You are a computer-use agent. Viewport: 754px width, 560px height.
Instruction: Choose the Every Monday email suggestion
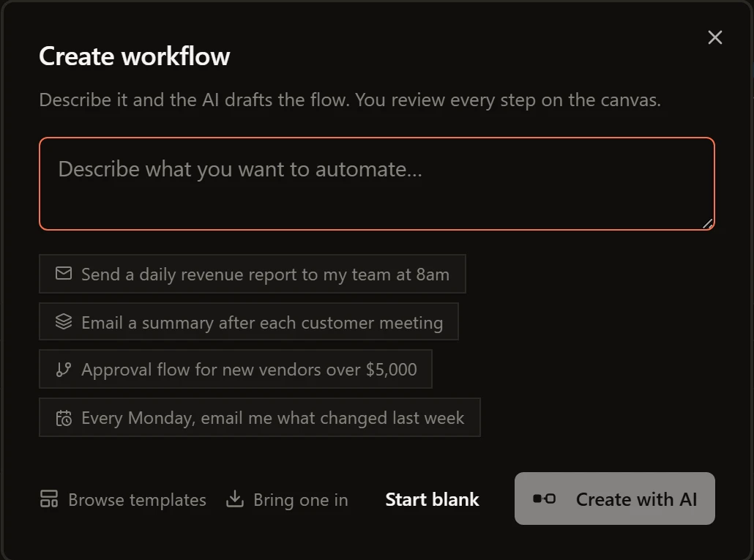(x=260, y=417)
